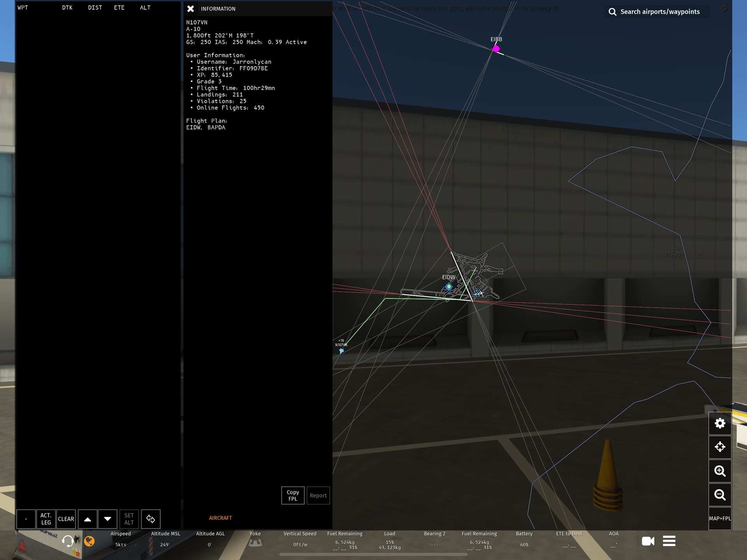Screen dimensions: 747x560
Task: Click the reverse flight plan arrows icon
Action: tap(151, 519)
